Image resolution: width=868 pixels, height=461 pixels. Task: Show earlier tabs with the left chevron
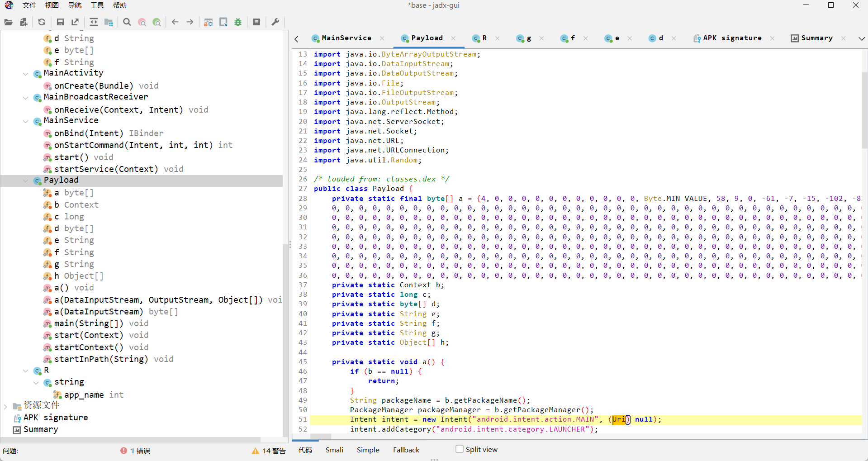tap(297, 39)
